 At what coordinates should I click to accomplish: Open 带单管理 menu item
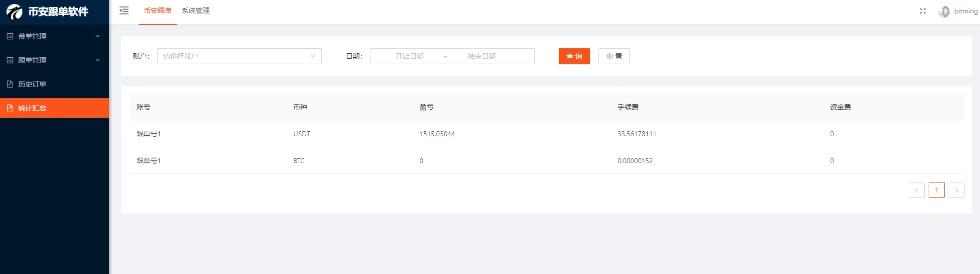[54, 36]
